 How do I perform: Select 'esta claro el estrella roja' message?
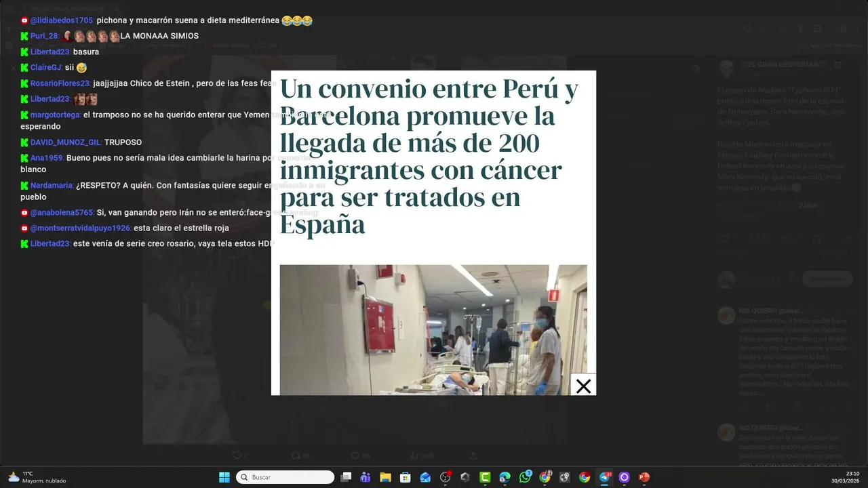point(181,228)
